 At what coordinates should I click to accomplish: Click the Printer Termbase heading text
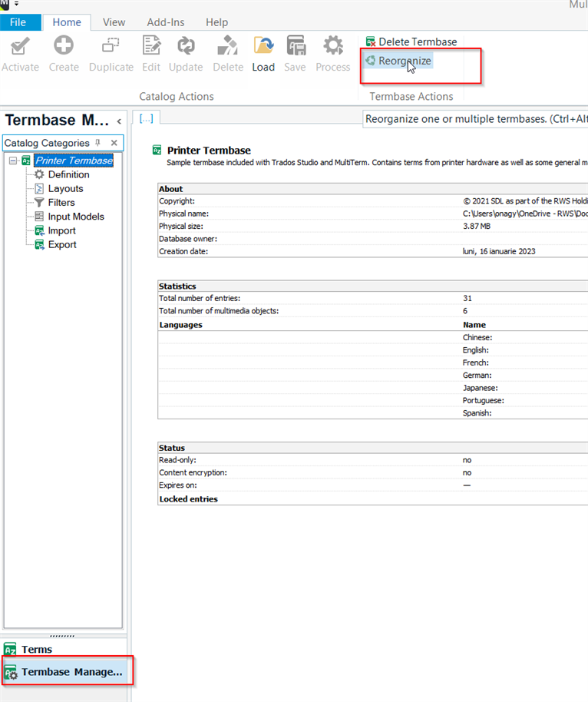[x=209, y=151]
